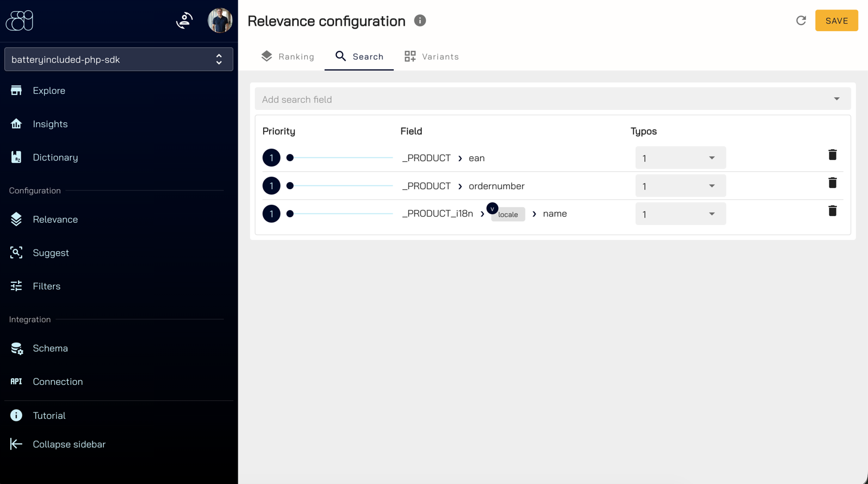Open the Add search field dropdown
The image size is (868, 484).
click(x=552, y=99)
